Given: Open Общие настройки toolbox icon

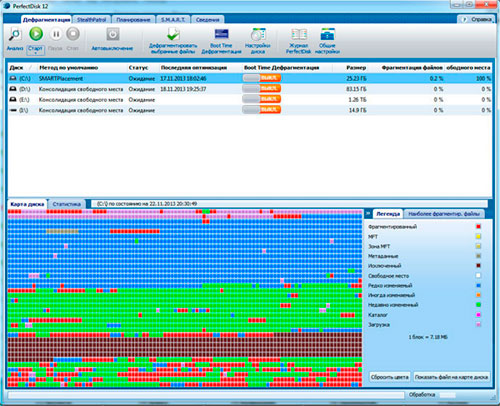Looking at the screenshot, I should (x=327, y=34).
